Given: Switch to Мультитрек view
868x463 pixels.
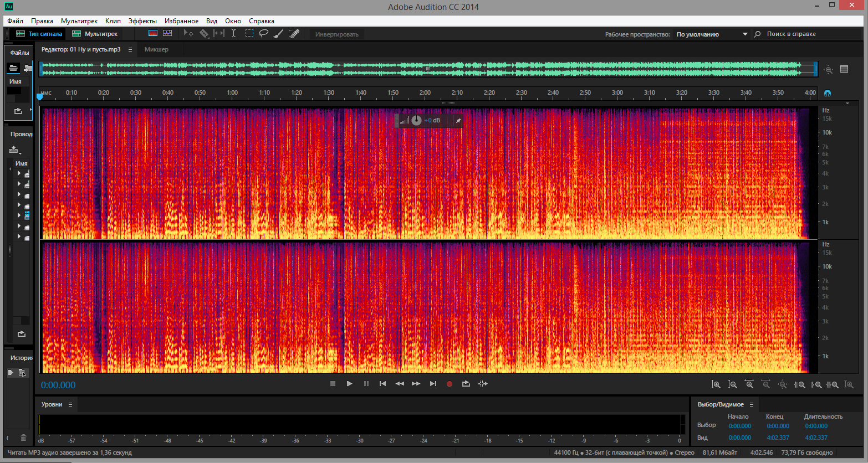Looking at the screenshot, I should coord(95,34).
